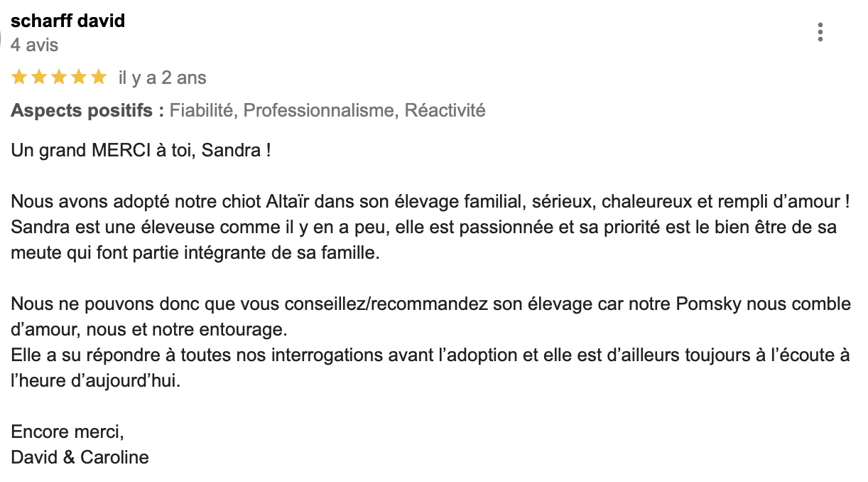Click the "Un grand MERCI à toi, Sandra !" line
Screen dimensions: 868x482
[141, 151]
